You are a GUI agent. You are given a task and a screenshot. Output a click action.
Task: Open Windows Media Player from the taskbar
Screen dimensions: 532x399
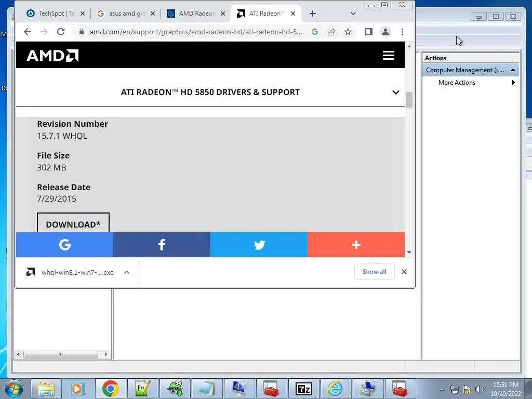(x=78, y=389)
